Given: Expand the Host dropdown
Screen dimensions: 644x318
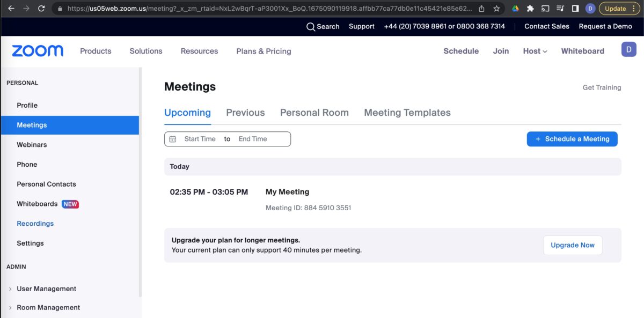Looking at the screenshot, I should pos(535,51).
